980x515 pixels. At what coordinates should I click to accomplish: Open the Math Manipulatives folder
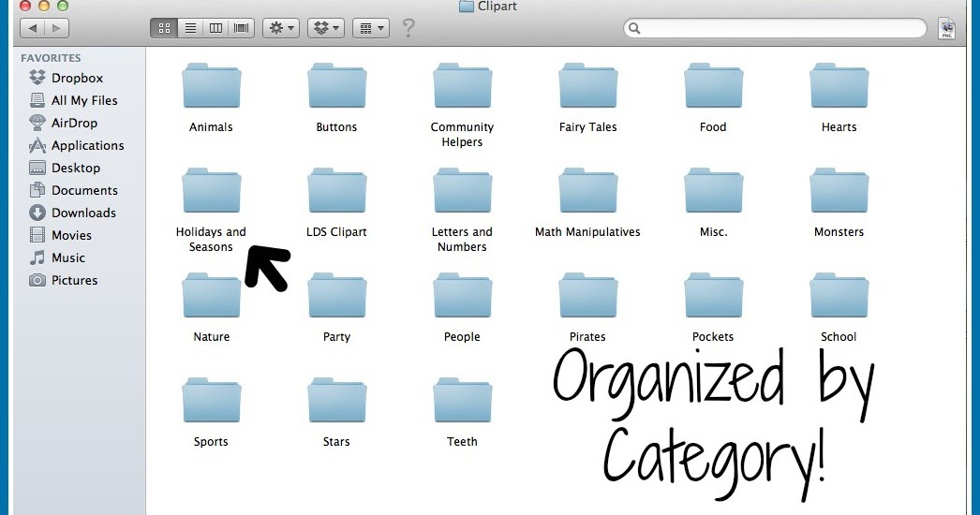[588, 191]
